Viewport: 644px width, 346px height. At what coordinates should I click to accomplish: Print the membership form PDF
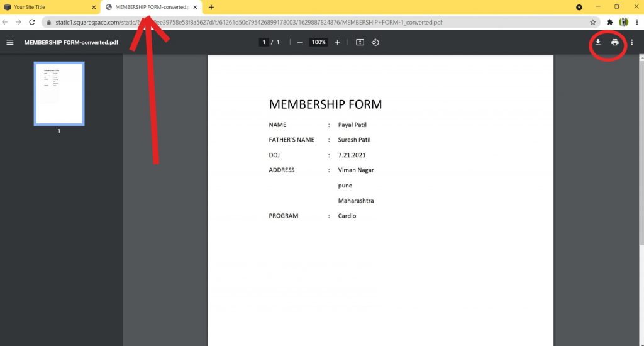tap(615, 42)
